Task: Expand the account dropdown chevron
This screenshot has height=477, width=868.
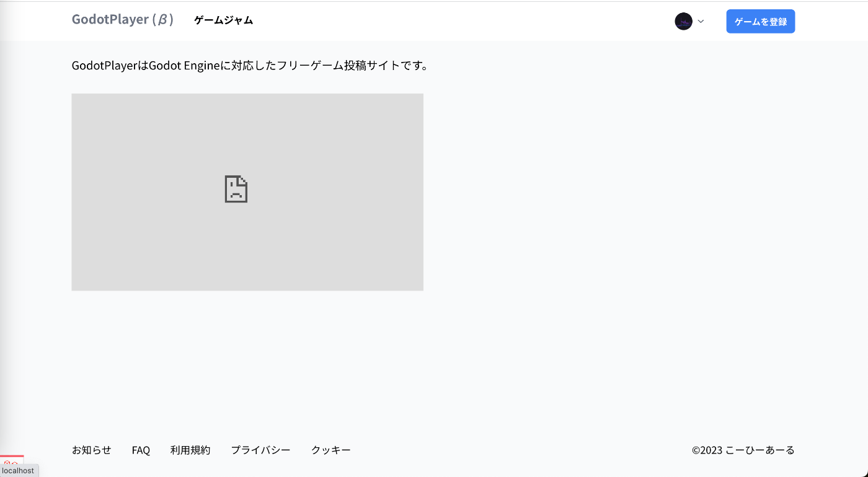Action: (x=701, y=21)
